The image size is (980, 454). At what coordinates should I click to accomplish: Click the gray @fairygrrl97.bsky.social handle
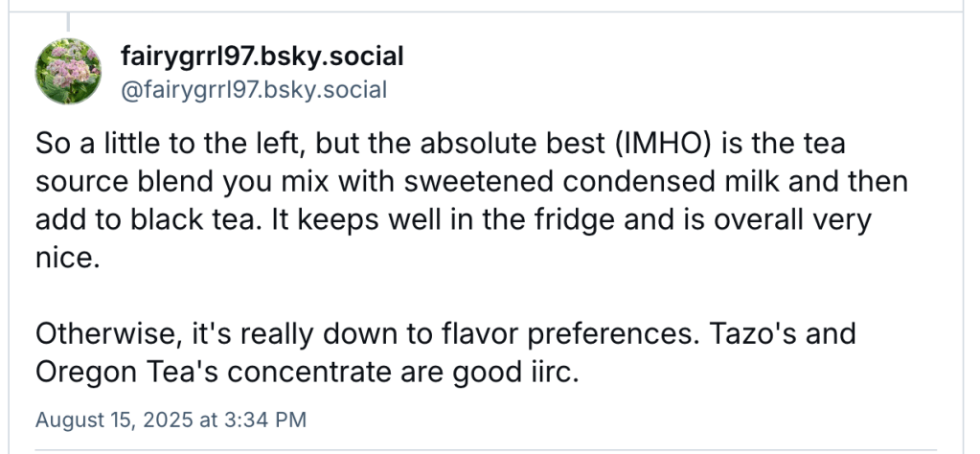tap(254, 91)
